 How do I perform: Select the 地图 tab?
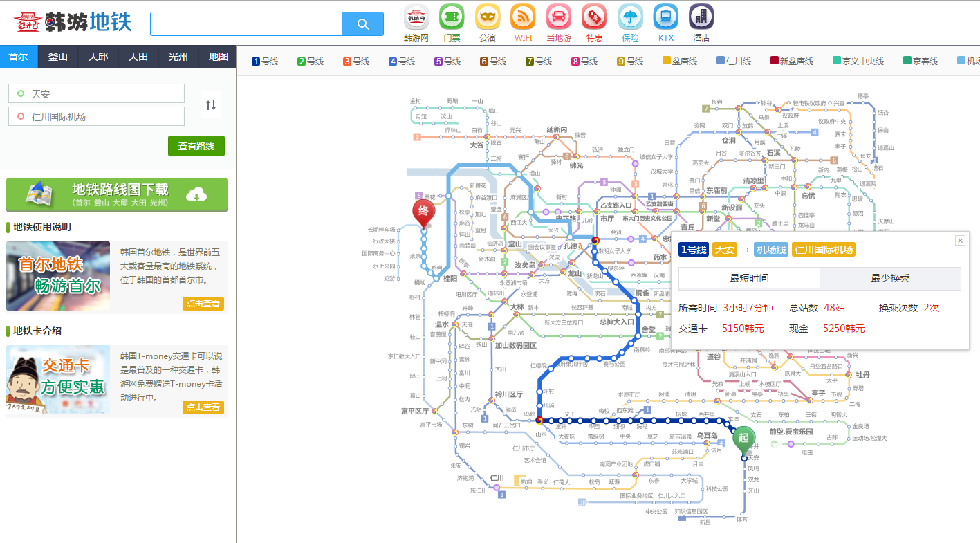click(218, 57)
